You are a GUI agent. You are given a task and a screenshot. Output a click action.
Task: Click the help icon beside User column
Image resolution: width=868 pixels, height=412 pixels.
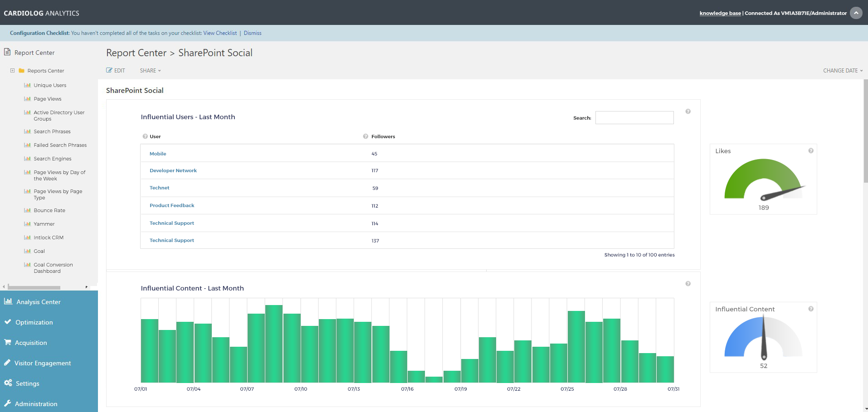[145, 136]
